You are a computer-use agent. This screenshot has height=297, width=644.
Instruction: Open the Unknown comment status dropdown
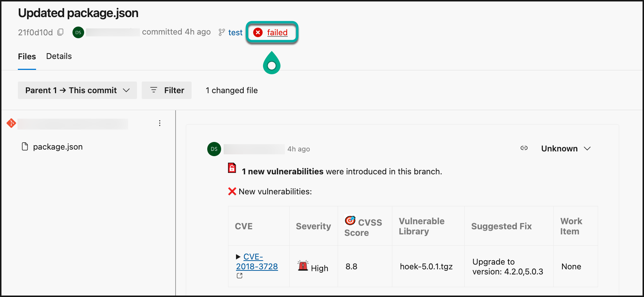(565, 148)
